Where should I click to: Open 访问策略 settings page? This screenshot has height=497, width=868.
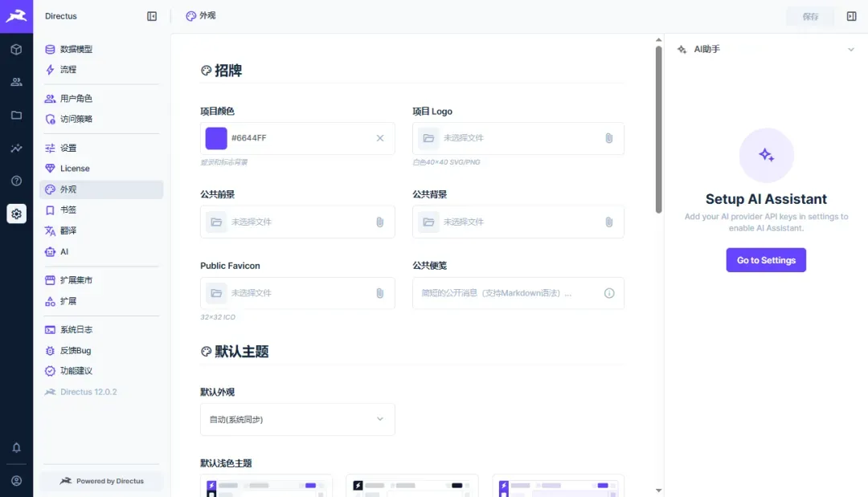point(101,119)
